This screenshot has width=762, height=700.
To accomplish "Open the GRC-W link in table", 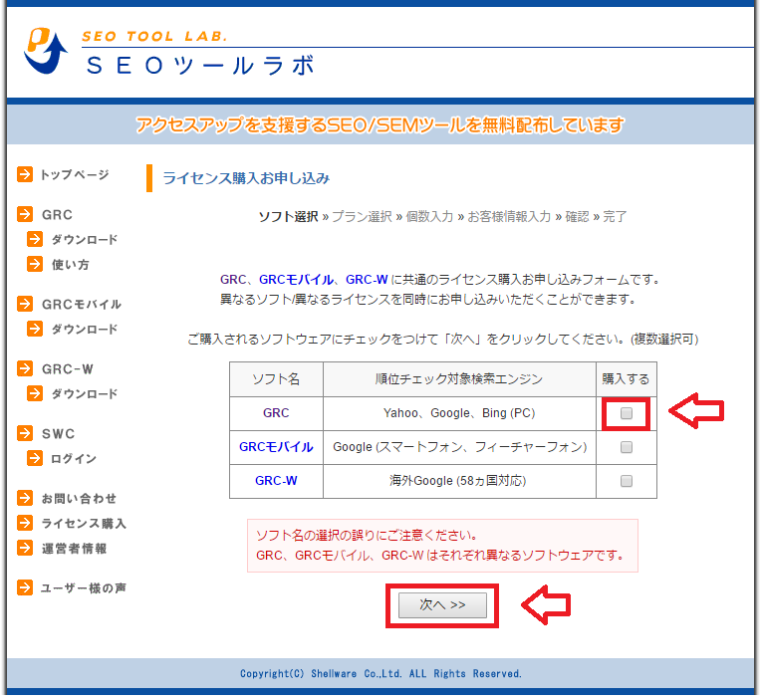I will coord(276,481).
